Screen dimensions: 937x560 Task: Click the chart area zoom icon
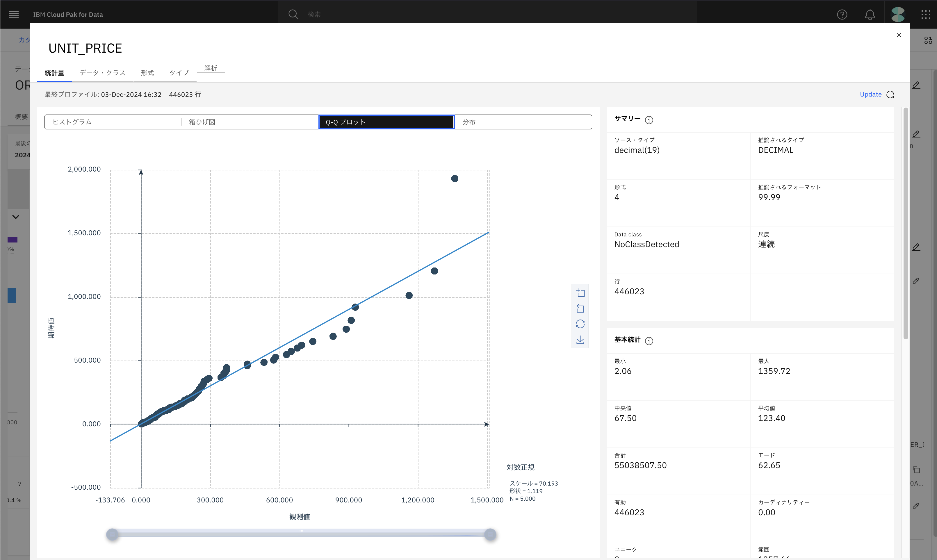[580, 293]
